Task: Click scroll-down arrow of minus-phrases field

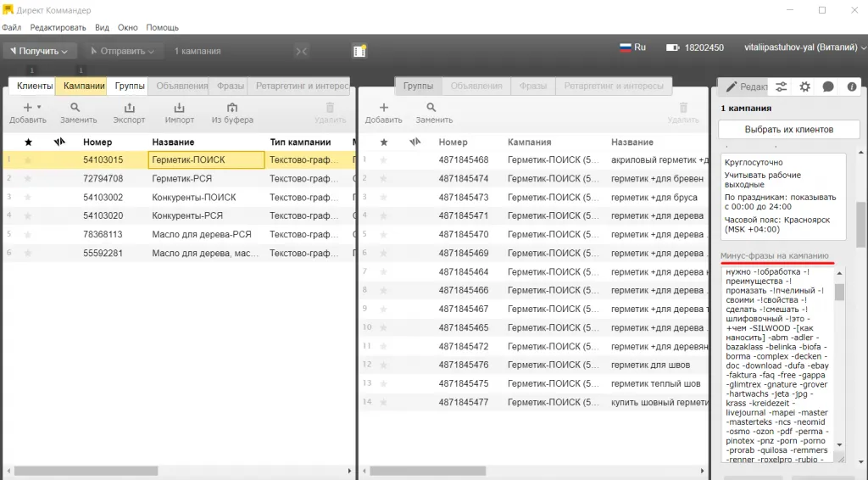Action: point(840,445)
